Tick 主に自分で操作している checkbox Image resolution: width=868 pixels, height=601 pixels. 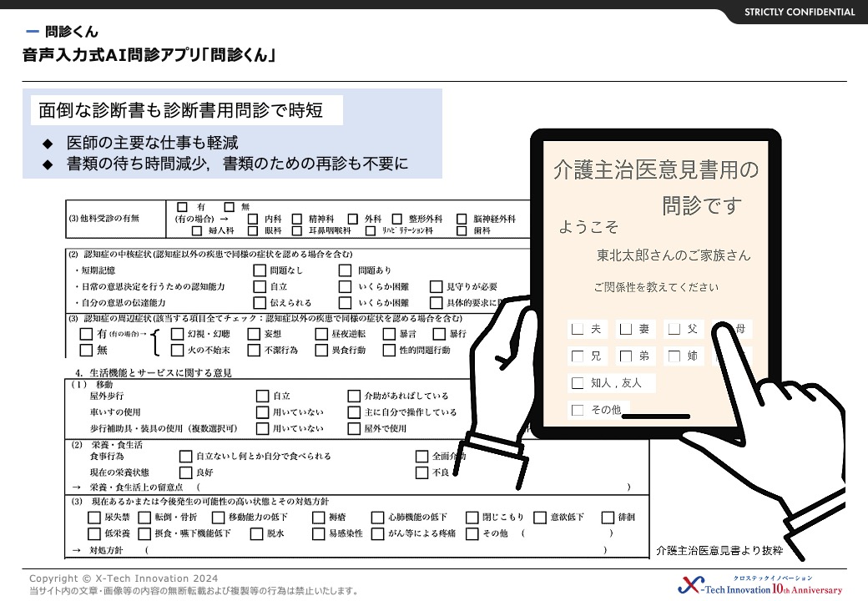pos(354,412)
